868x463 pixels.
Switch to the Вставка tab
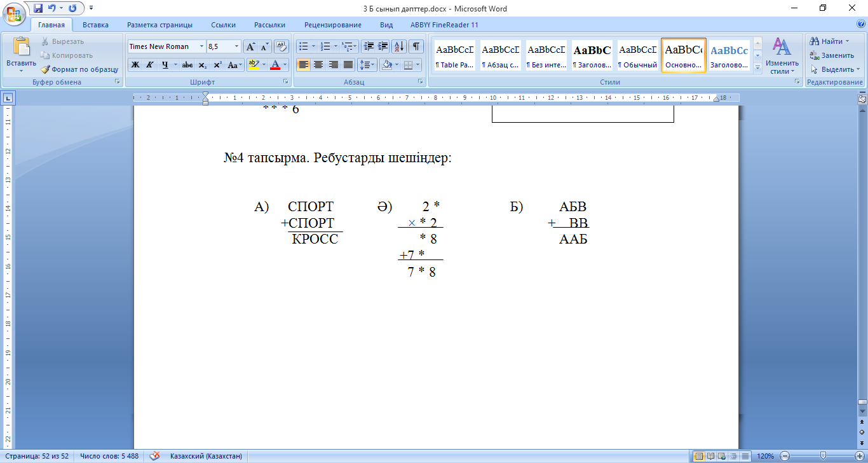(95, 25)
